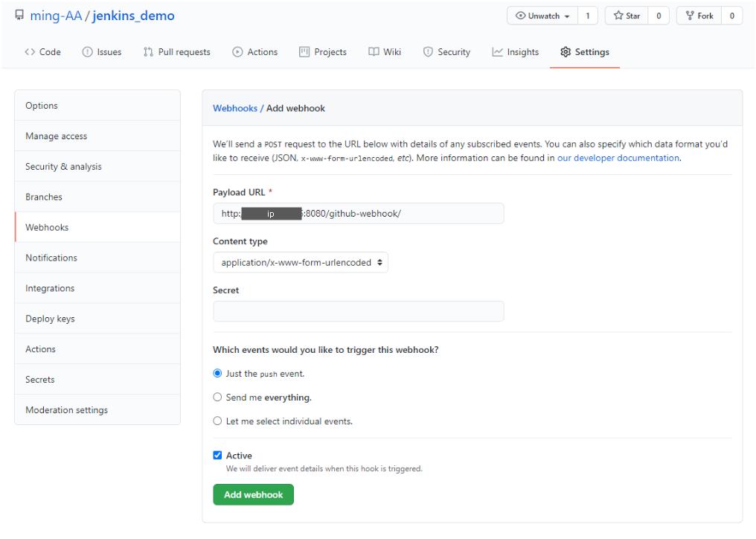Click the star icon in Star button
Screen dimensions: 756x539
point(618,16)
